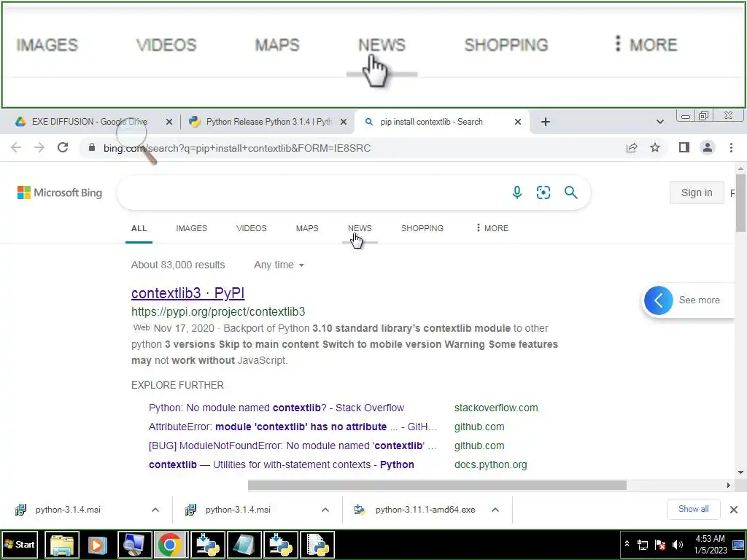Image resolution: width=747 pixels, height=560 pixels.
Task: Click the browser back arrow
Action: tap(16, 147)
